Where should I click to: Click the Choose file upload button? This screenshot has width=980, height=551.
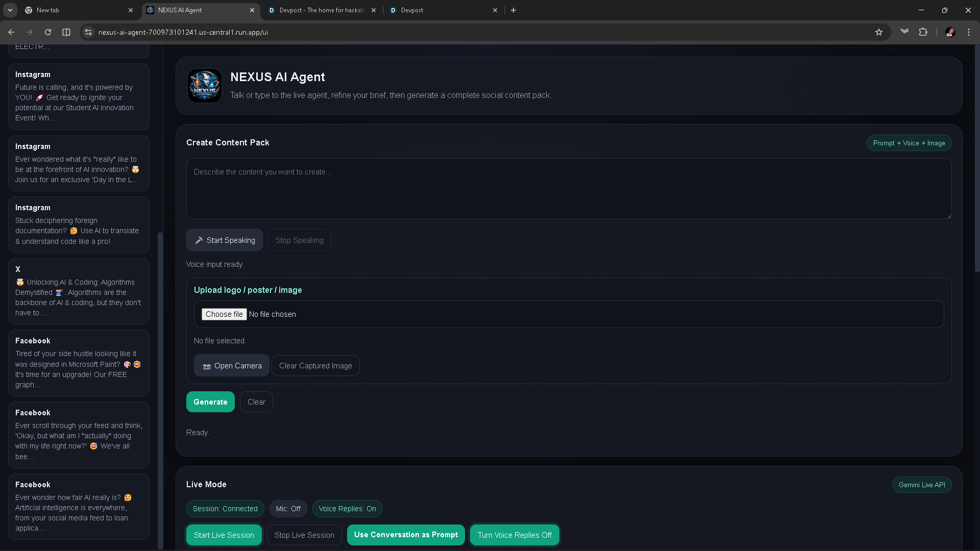[224, 314]
